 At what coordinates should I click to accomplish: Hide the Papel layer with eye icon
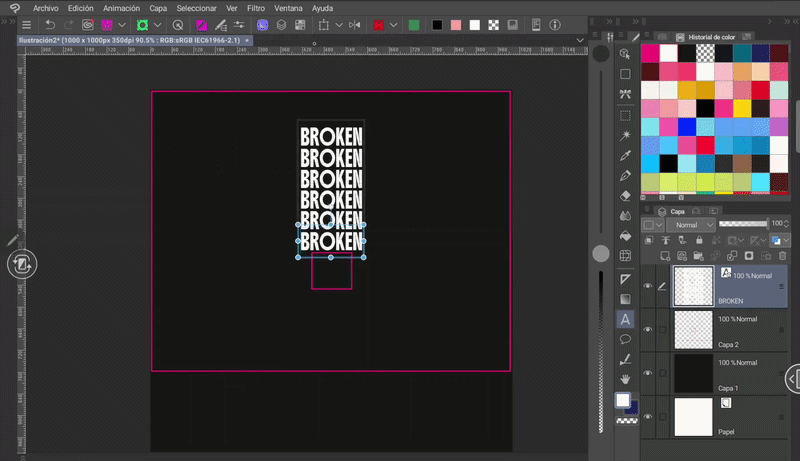[x=648, y=415]
